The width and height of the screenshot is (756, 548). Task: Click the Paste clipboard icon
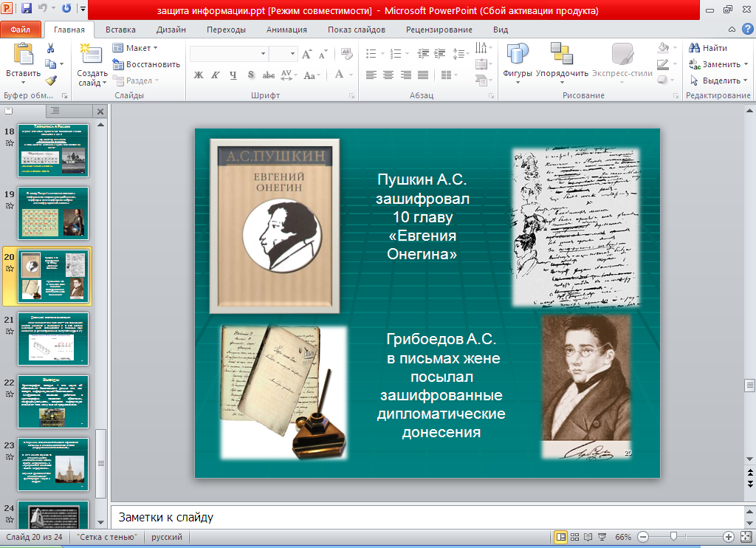click(23, 54)
